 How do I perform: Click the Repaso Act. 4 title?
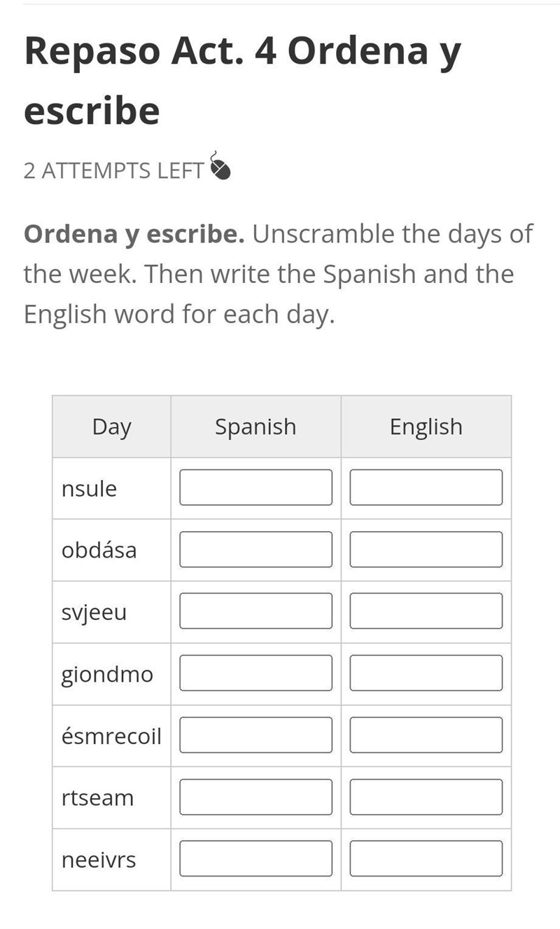242,81
